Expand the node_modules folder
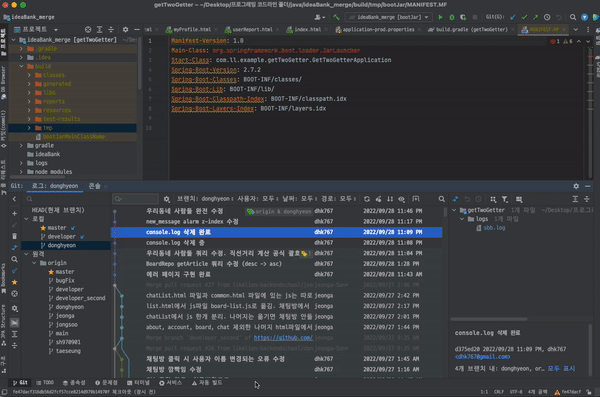Image resolution: width=600 pixels, height=397 pixels. [21, 172]
